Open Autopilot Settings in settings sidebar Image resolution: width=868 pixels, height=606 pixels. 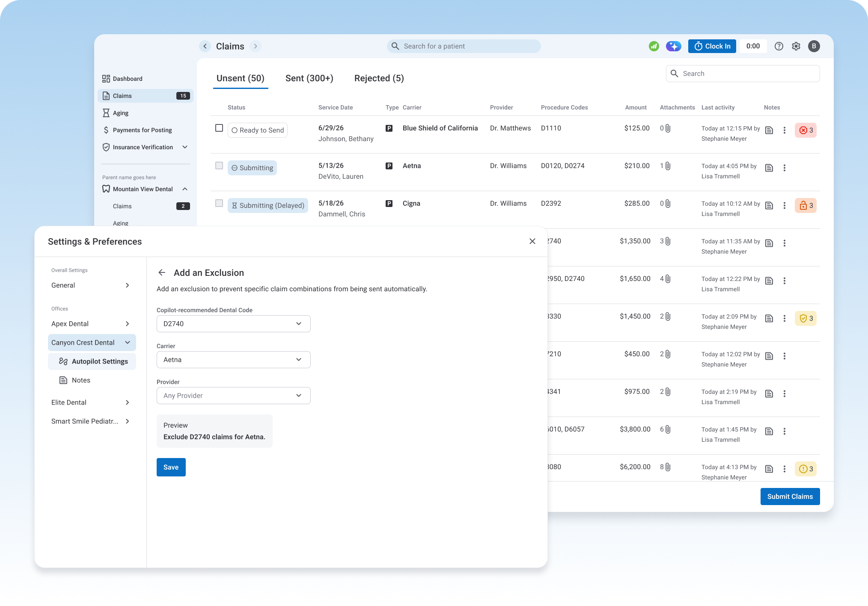(92, 362)
